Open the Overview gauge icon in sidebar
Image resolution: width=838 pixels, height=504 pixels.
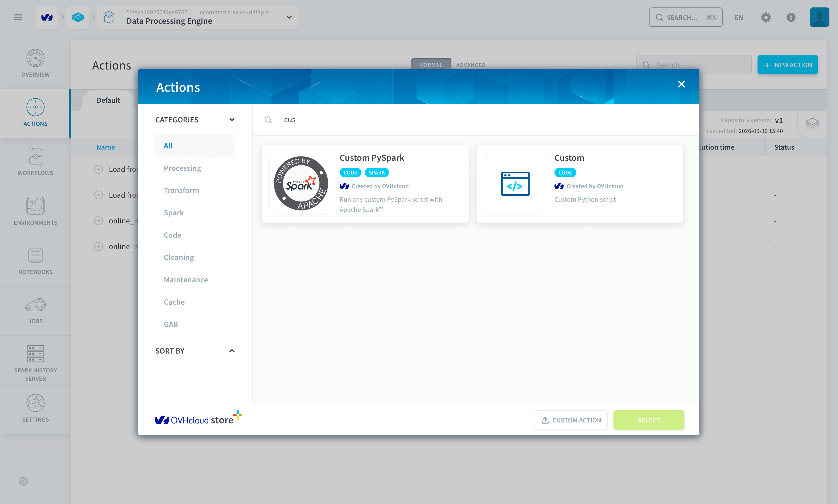(x=35, y=58)
